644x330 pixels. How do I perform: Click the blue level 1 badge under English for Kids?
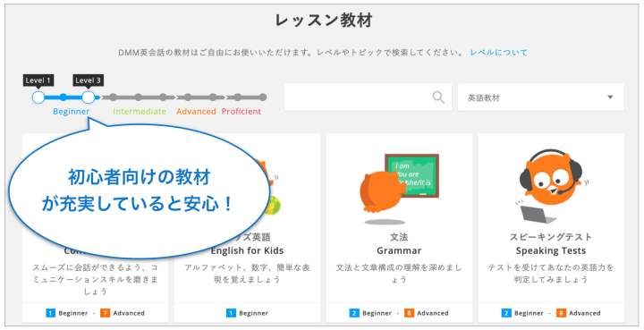point(231,313)
